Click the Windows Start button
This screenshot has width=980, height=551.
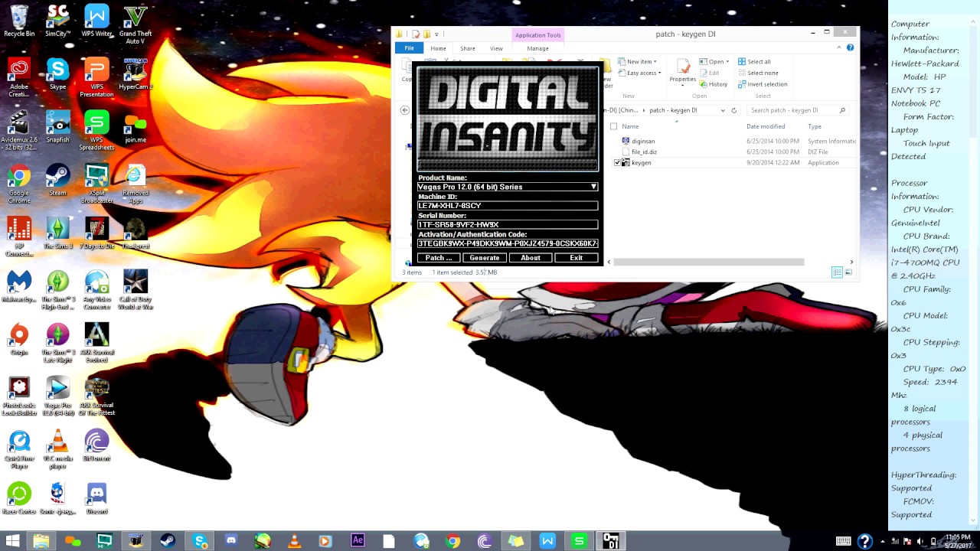pyautogui.click(x=11, y=541)
